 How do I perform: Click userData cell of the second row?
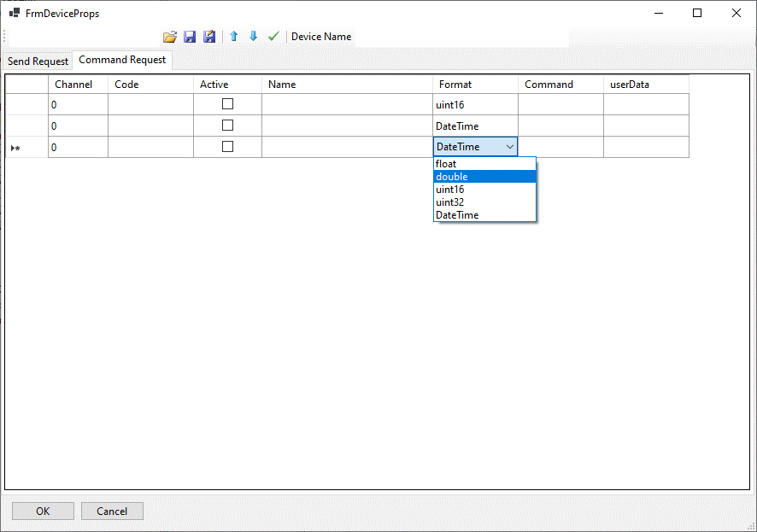(647, 126)
